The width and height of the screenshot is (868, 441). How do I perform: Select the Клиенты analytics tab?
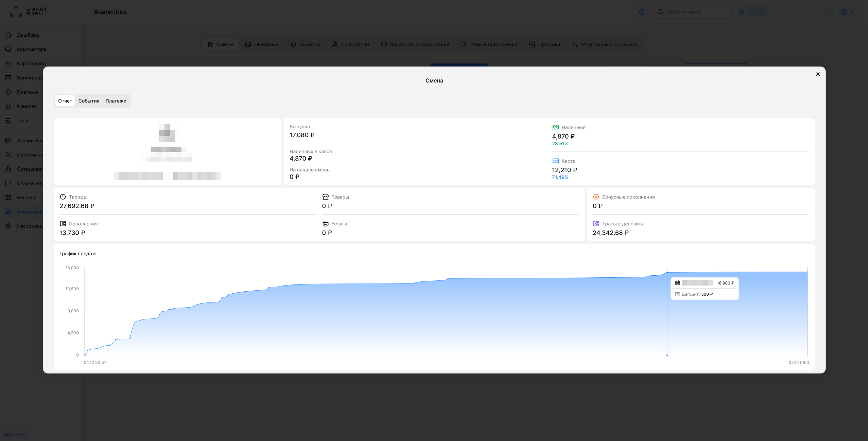coord(305,44)
